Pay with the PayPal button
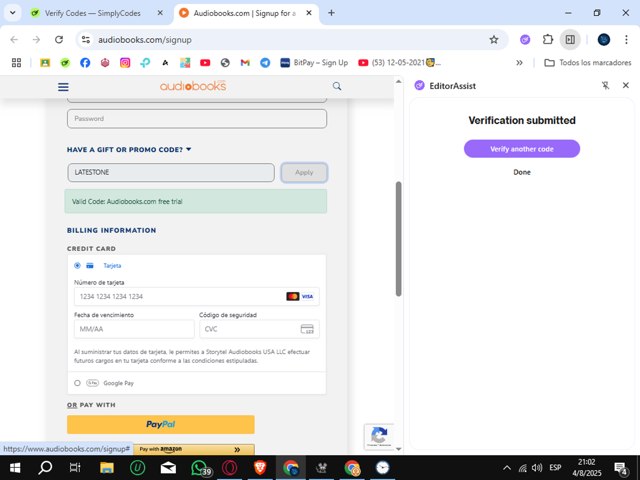The height and width of the screenshot is (480, 640). 161,424
